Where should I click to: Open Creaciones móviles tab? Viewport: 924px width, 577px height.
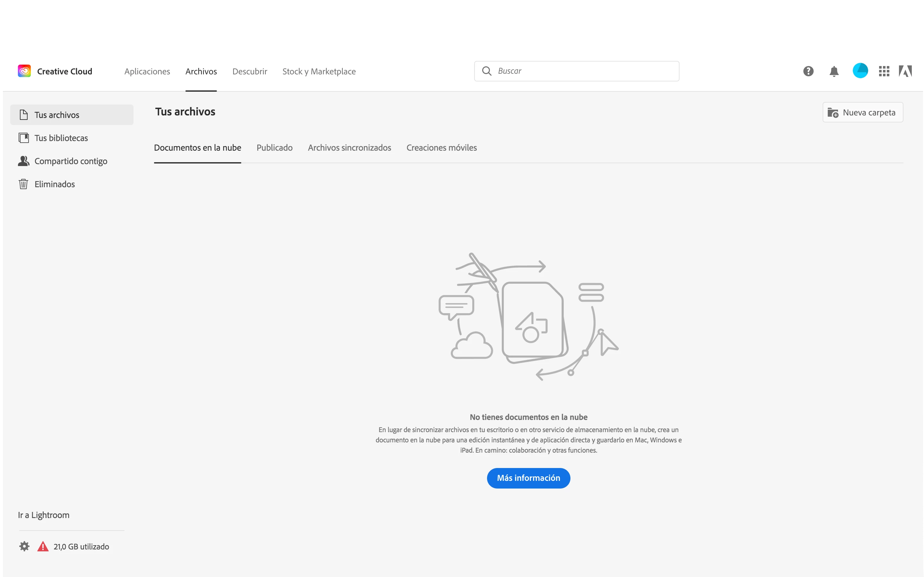click(441, 148)
